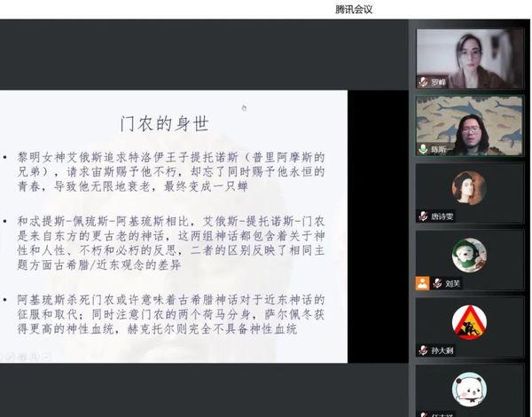Select 唐诗雯's portrait painting avatar

pos(469,188)
